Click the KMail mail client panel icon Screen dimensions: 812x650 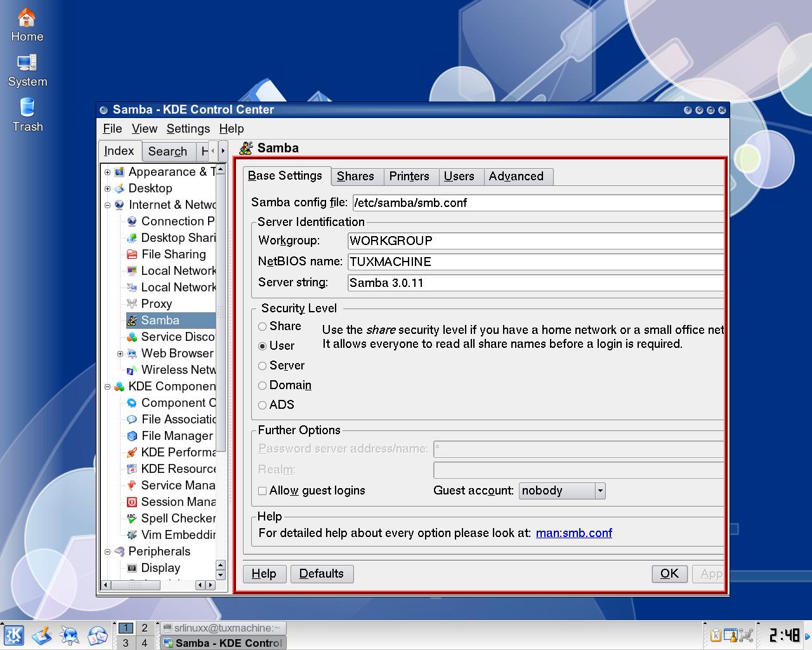[98, 635]
